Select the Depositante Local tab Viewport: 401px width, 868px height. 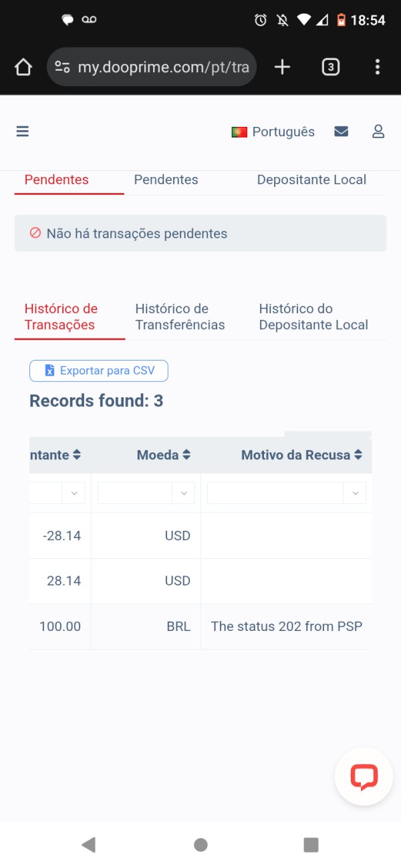pos(311,180)
